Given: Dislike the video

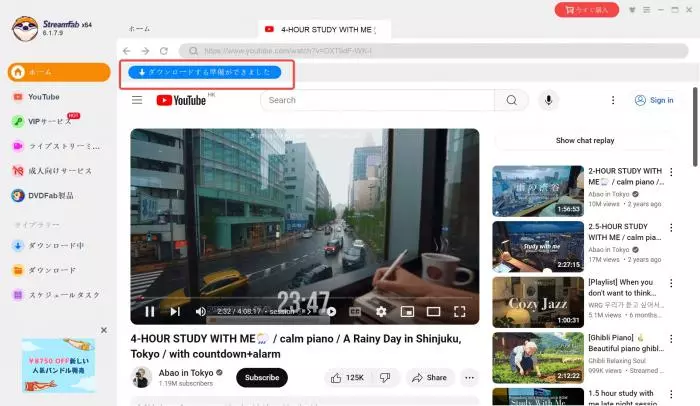Looking at the screenshot, I should click(385, 377).
